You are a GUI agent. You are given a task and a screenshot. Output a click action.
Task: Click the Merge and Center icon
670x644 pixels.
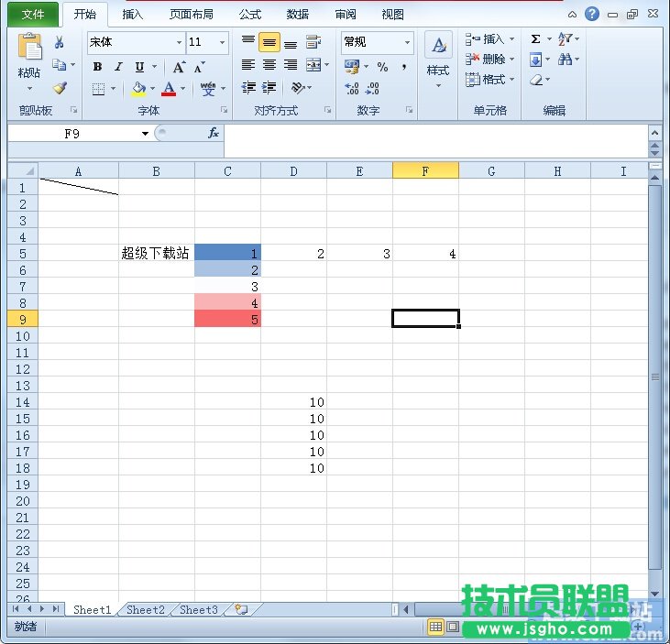[x=314, y=65]
